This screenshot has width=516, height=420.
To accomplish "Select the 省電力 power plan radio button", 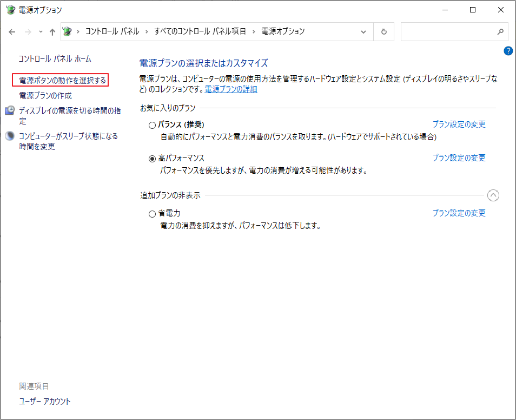I will [x=152, y=214].
